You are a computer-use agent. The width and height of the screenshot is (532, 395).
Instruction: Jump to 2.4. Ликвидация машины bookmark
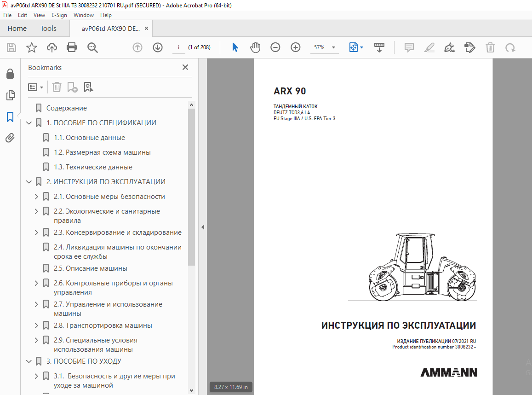[117, 252]
